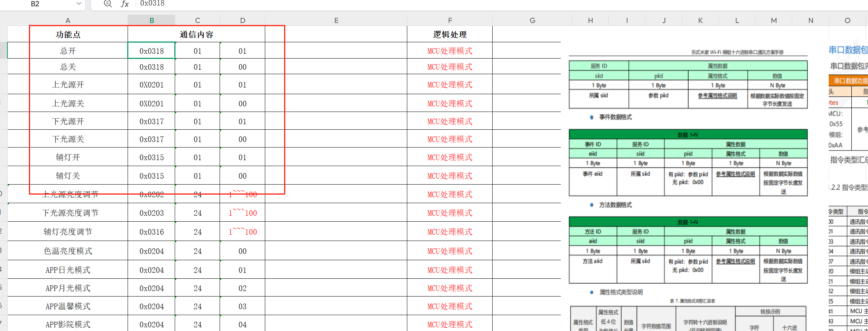This screenshot has width=868, height=331.
Task: Select the 上光源开 cell
Action: 68,85
